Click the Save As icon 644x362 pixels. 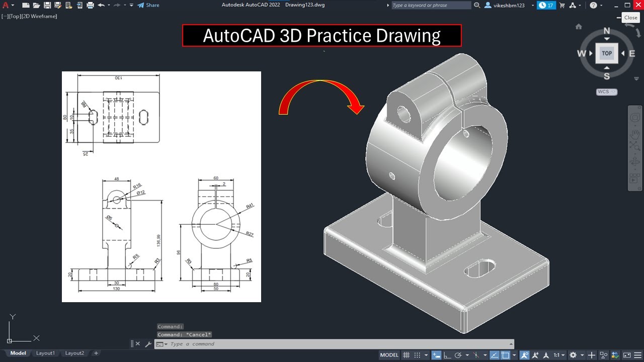click(x=58, y=5)
